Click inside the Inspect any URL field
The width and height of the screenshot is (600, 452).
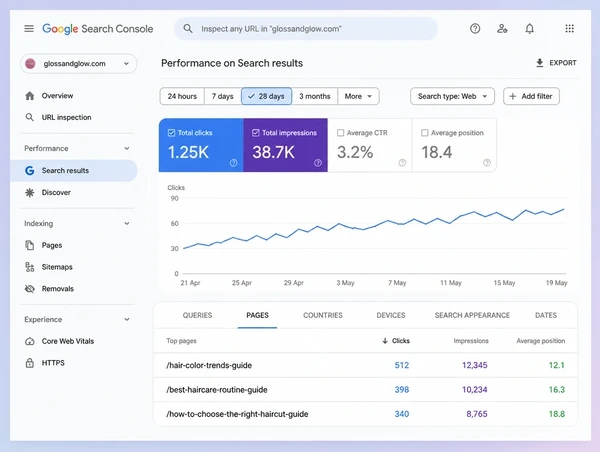[x=305, y=29]
